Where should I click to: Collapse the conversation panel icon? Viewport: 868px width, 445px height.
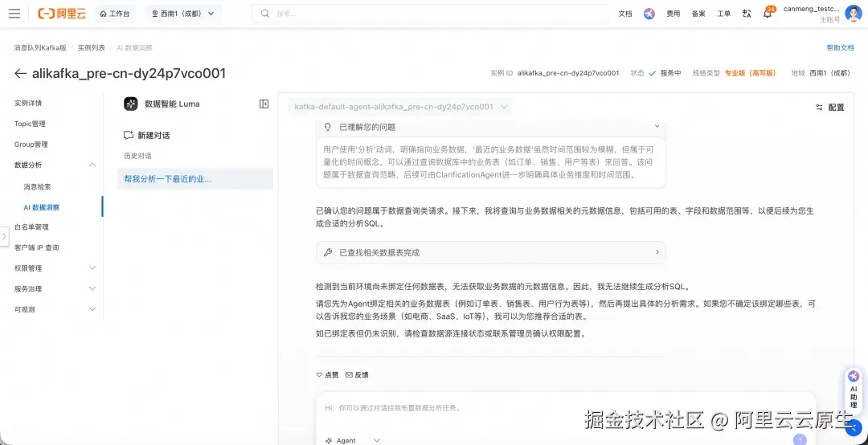tap(264, 104)
